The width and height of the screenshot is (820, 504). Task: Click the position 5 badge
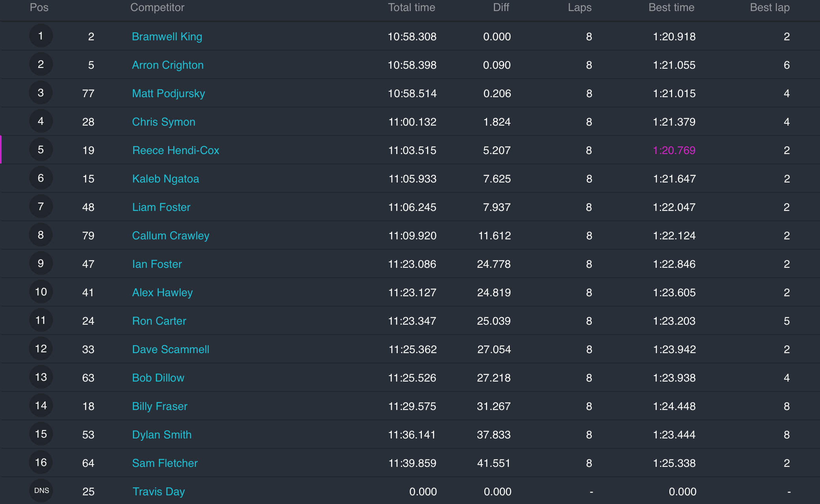pyautogui.click(x=41, y=150)
